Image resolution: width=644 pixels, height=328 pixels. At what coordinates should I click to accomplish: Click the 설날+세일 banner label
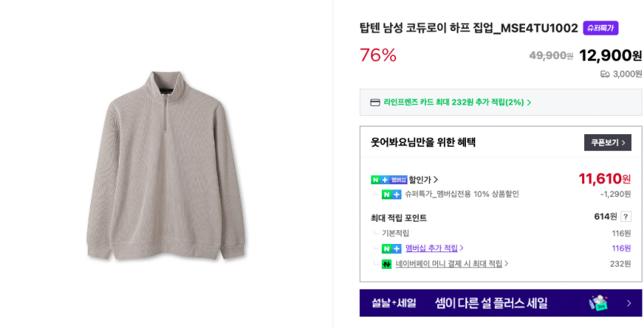click(393, 303)
